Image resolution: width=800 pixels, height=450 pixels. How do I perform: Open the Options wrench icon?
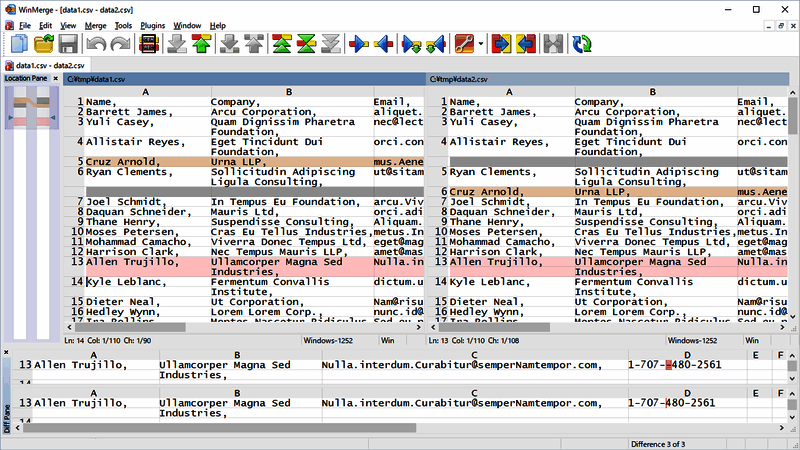pos(465,43)
